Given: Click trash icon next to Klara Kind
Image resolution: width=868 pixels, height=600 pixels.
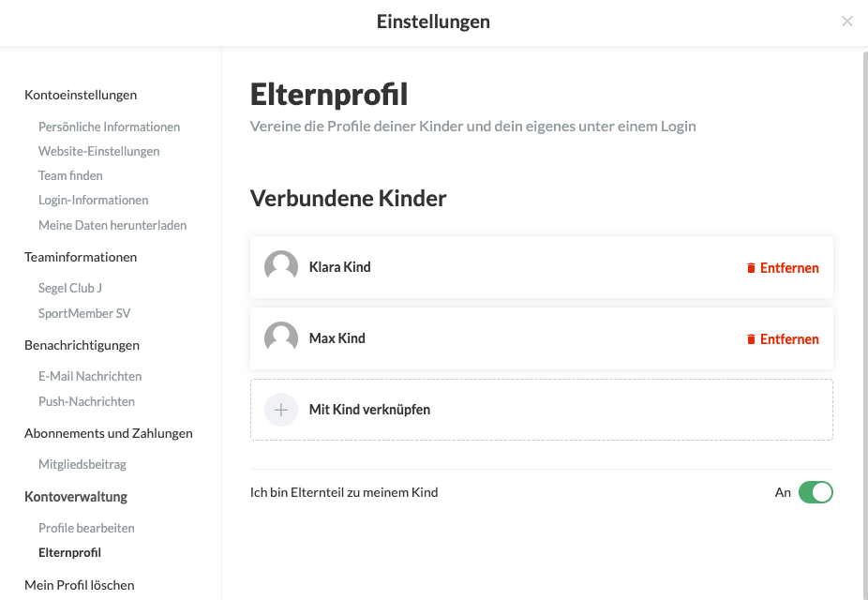Looking at the screenshot, I should click(751, 268).
